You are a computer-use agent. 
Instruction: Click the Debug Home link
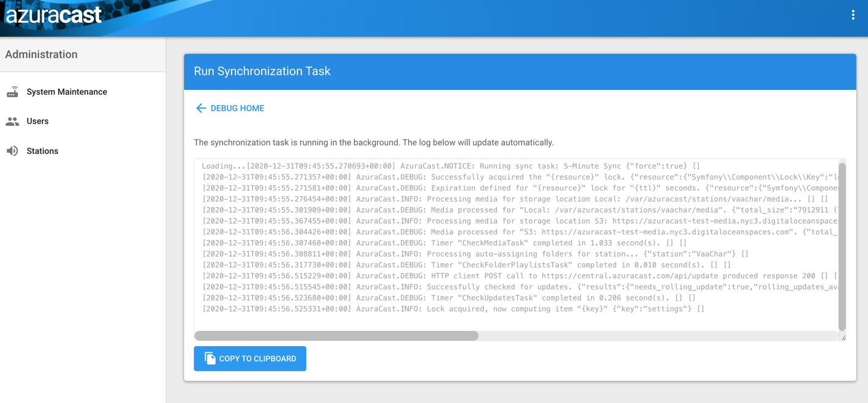[237, 108]
